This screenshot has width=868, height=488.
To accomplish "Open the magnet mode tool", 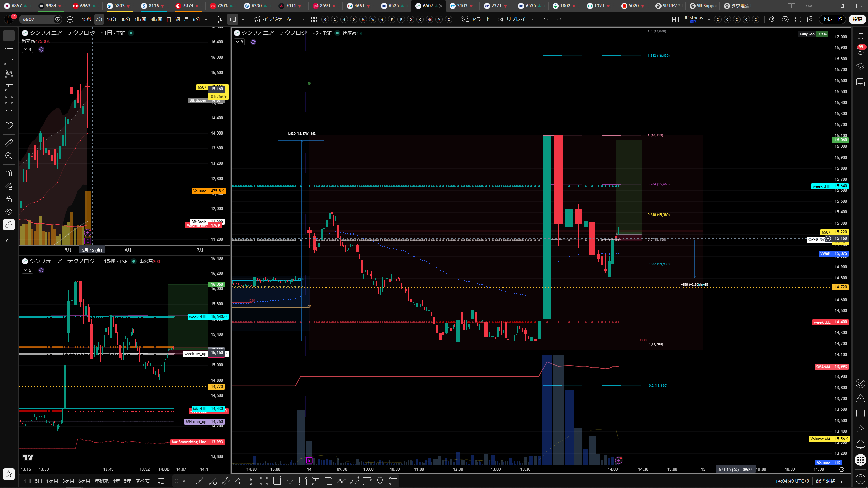I will tap(9, 173).
